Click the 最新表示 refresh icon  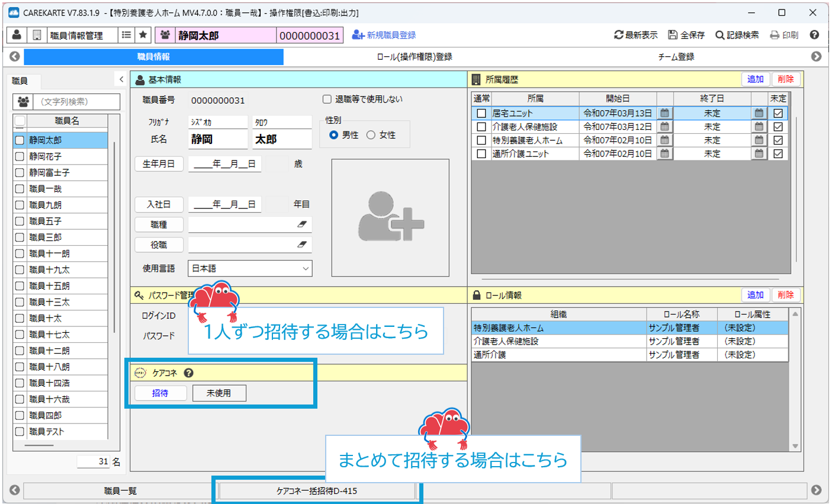coord(619,35)
